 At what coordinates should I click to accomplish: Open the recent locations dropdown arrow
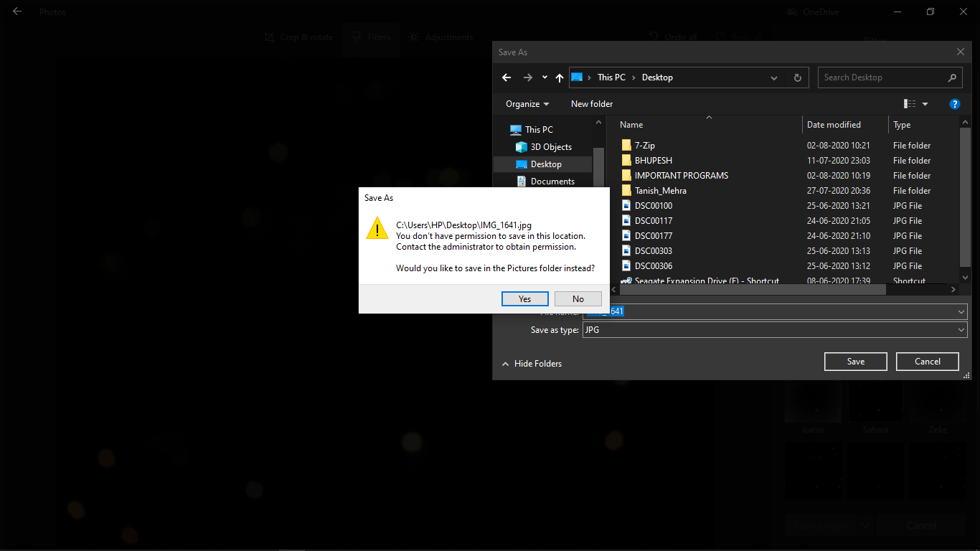[545, 77]
